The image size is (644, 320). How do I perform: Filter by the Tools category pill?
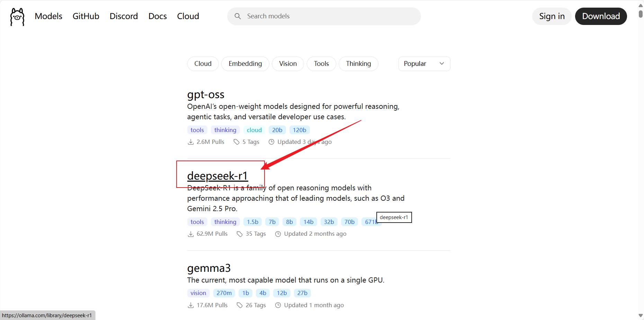[x=321, y=64]
